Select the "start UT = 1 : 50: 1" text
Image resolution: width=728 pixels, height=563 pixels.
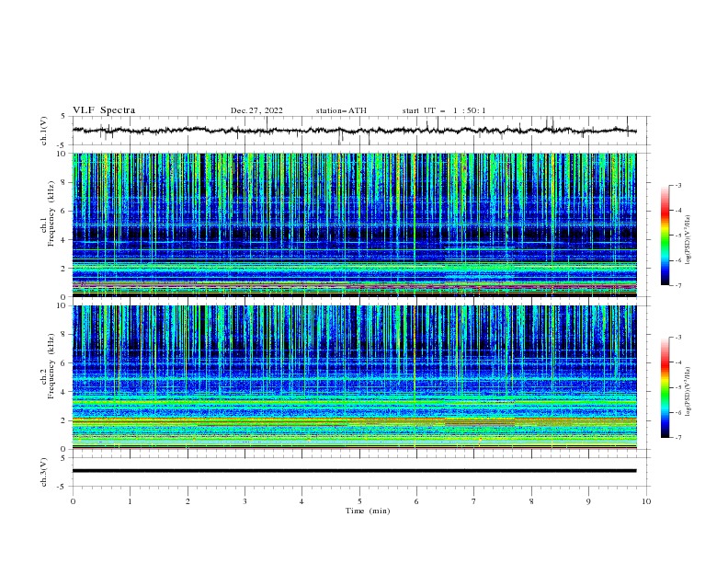[444, 110]
